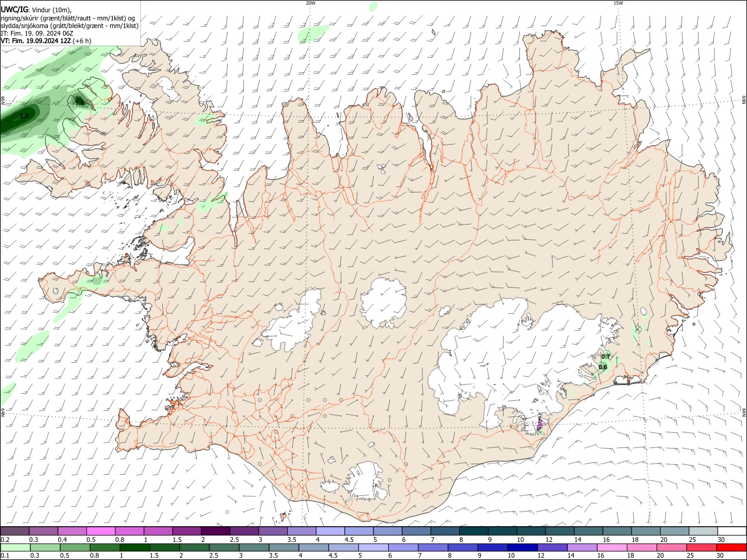Click the 0.7 precipitation value on the map
Image resolution: width=747 pixels, height=560 pixels.
606,357
